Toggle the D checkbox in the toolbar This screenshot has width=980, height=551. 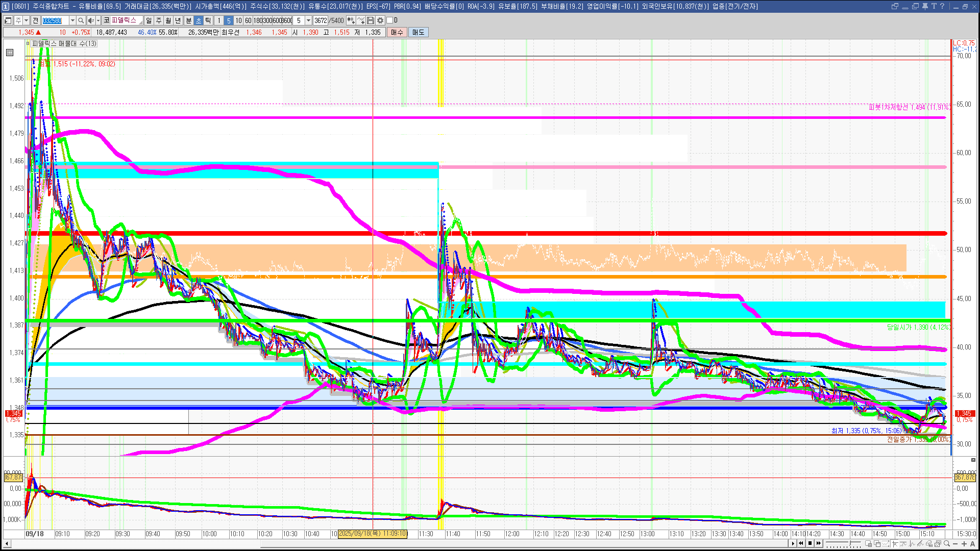[390, 20]
